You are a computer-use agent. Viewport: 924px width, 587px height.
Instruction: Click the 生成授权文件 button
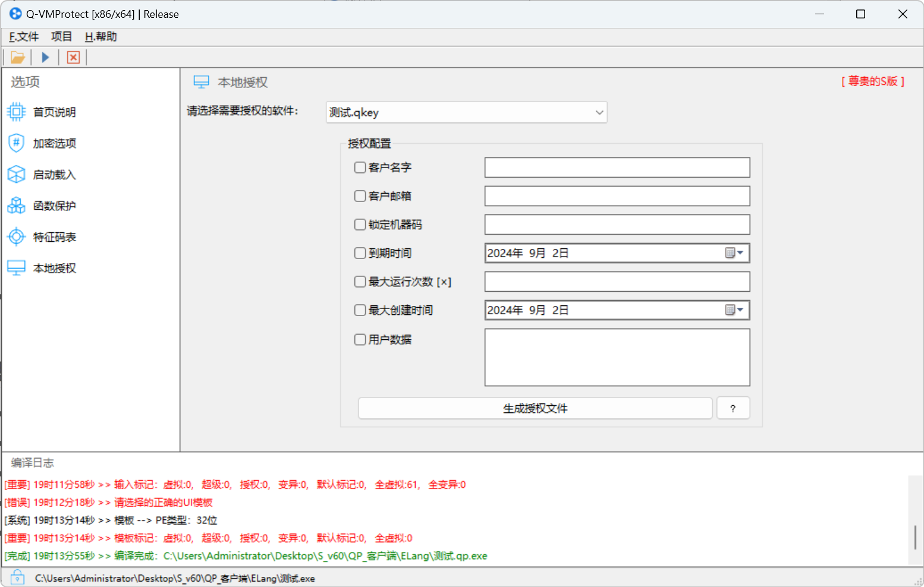(x=535, y=408)
